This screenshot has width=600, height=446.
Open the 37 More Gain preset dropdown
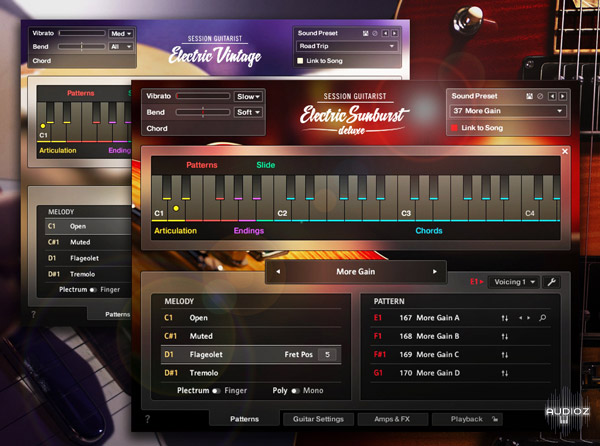coord(508,110)
